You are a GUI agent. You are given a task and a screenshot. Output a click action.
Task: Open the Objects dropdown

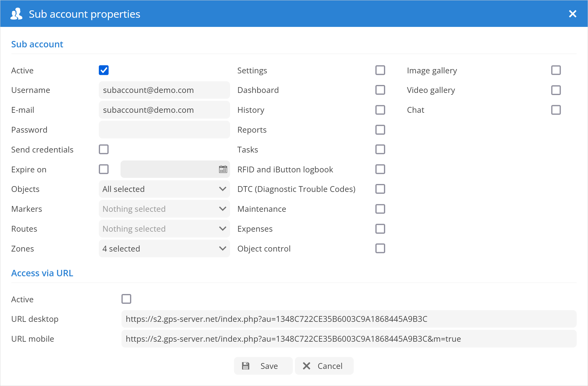point(164,189)
